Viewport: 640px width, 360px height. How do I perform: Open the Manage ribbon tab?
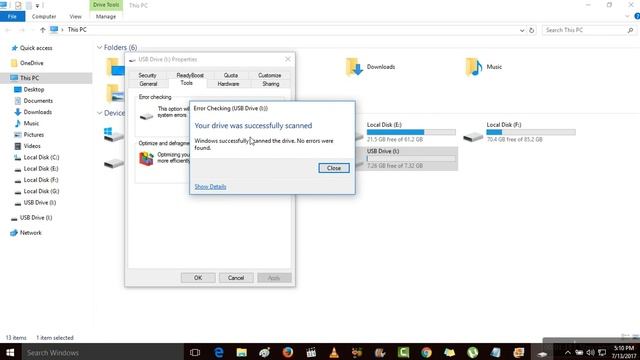point(106,16)
